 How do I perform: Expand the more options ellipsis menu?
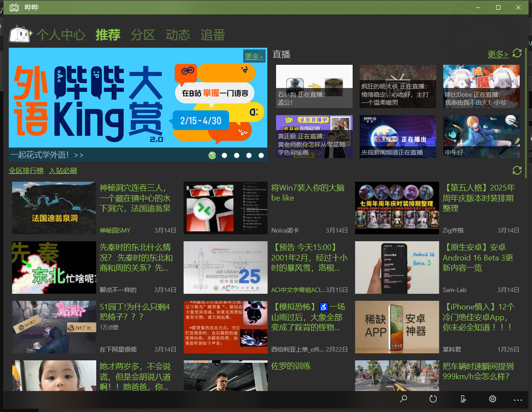(518, 399)
